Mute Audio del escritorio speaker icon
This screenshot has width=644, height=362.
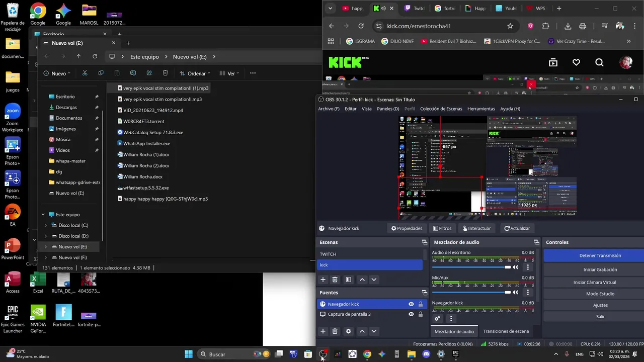coord(515,267)
